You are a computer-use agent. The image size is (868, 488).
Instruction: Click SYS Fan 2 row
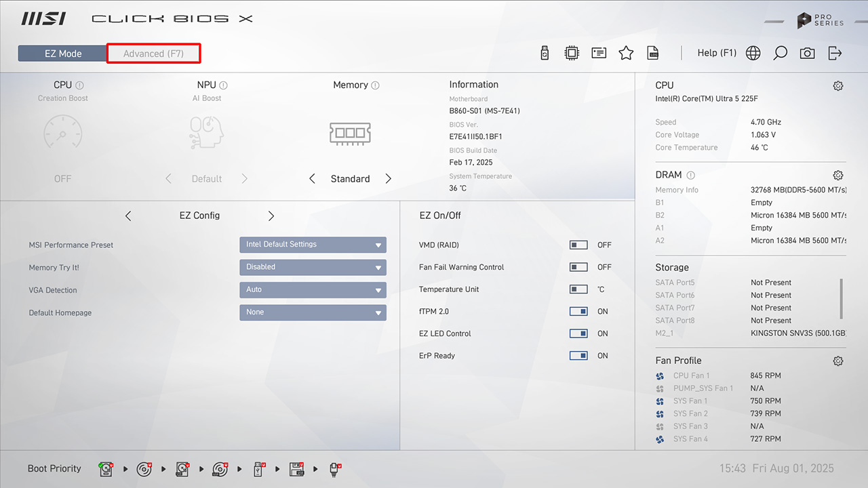(718, 413)
